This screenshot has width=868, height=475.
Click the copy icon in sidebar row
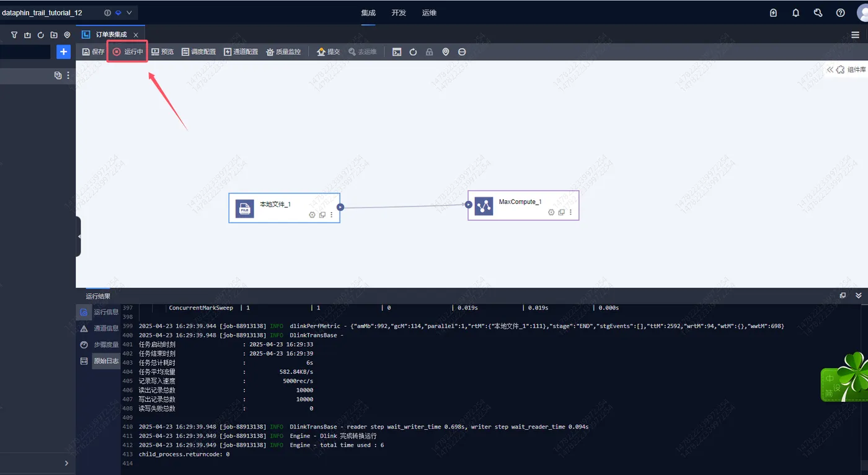coord(58,75)
